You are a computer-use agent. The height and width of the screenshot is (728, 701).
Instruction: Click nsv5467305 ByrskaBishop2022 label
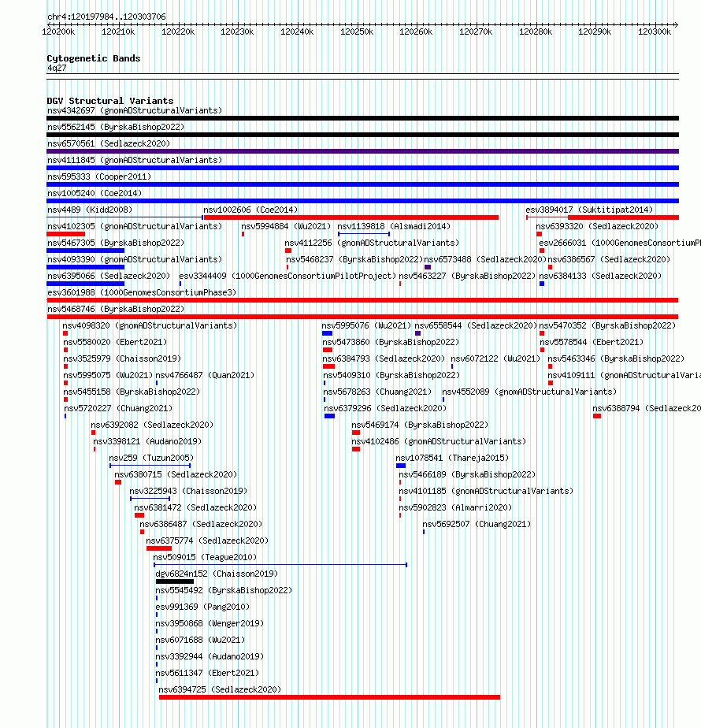click(x=116, y=243)
